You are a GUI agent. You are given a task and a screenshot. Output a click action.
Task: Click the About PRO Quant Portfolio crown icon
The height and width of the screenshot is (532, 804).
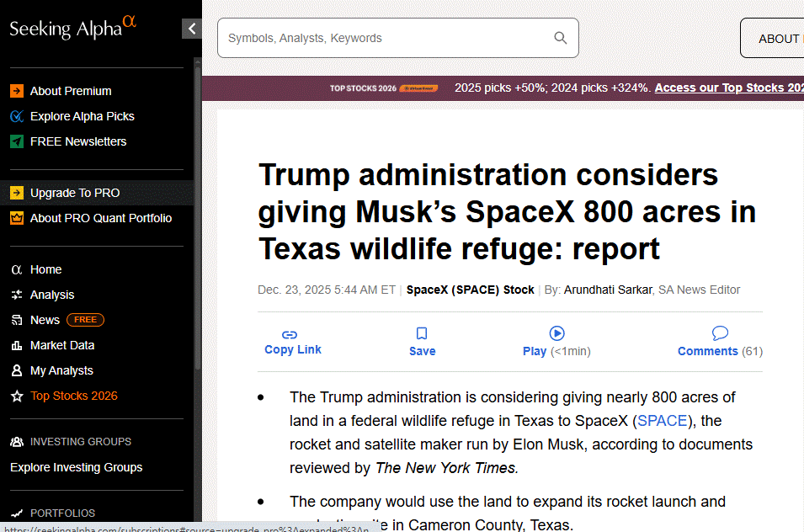tap(17, 218)
